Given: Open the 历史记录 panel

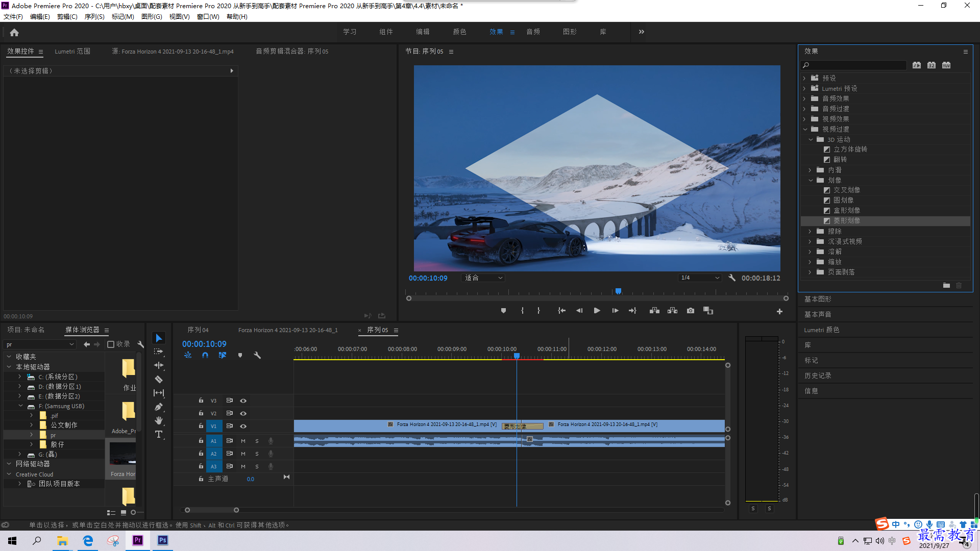Looking at the screenshot, I should pyautogui.click(x=818, y=376).
